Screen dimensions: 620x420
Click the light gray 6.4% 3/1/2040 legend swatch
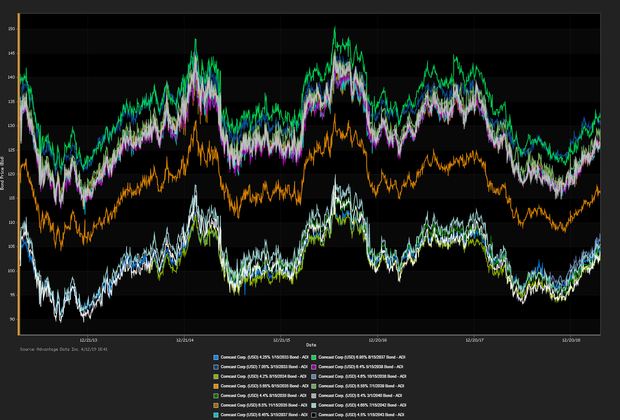pos(314,395)
